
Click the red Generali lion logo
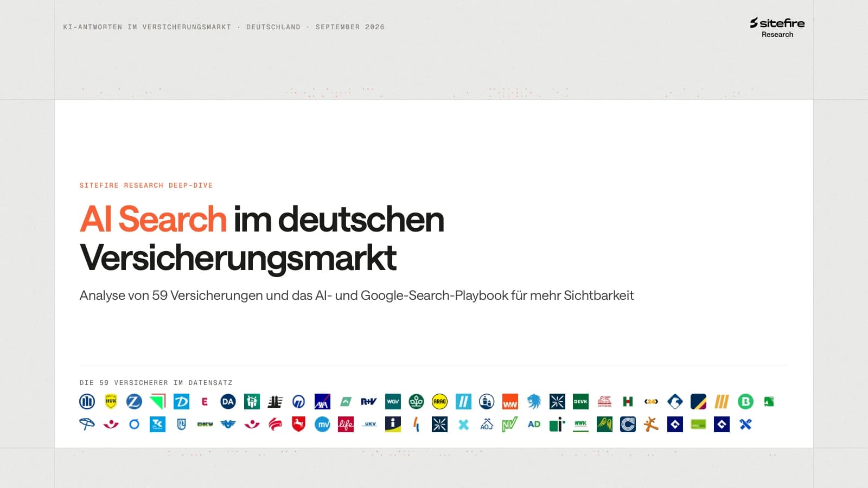pyautogui.click(x=604, y=401)
